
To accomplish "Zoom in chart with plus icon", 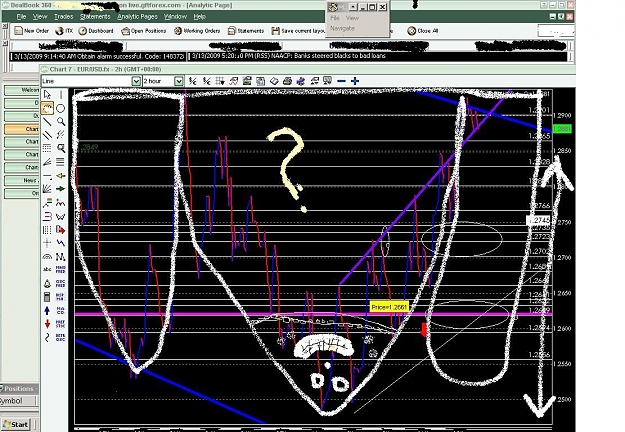I will point(355,81).
